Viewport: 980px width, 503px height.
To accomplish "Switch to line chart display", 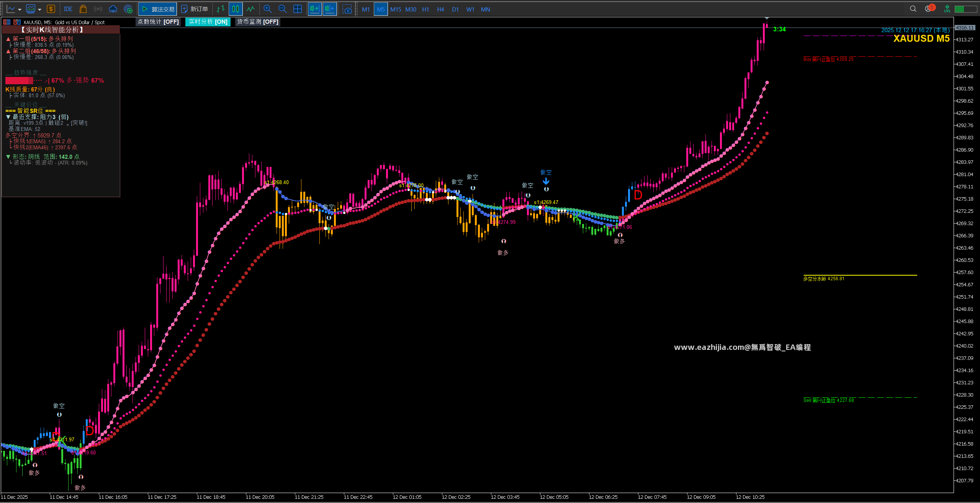I will pos(250,9).
